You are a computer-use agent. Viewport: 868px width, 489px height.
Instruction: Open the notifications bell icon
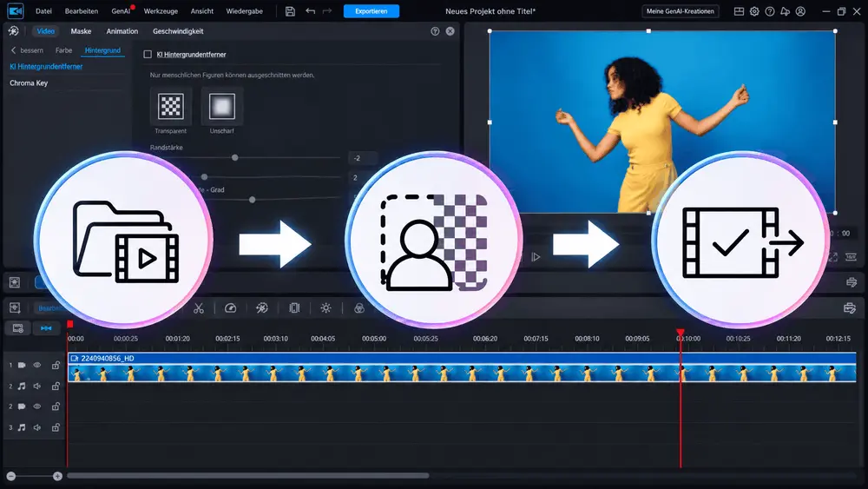pyautogui.click(x=785, y=11)
